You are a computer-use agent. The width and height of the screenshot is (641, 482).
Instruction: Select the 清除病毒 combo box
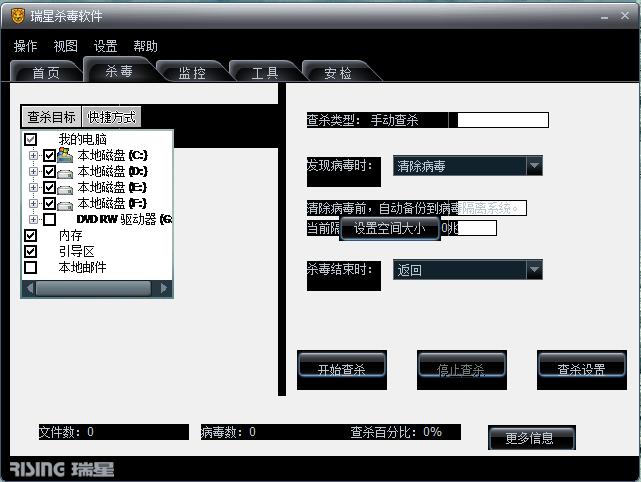[x=468, y=166]
